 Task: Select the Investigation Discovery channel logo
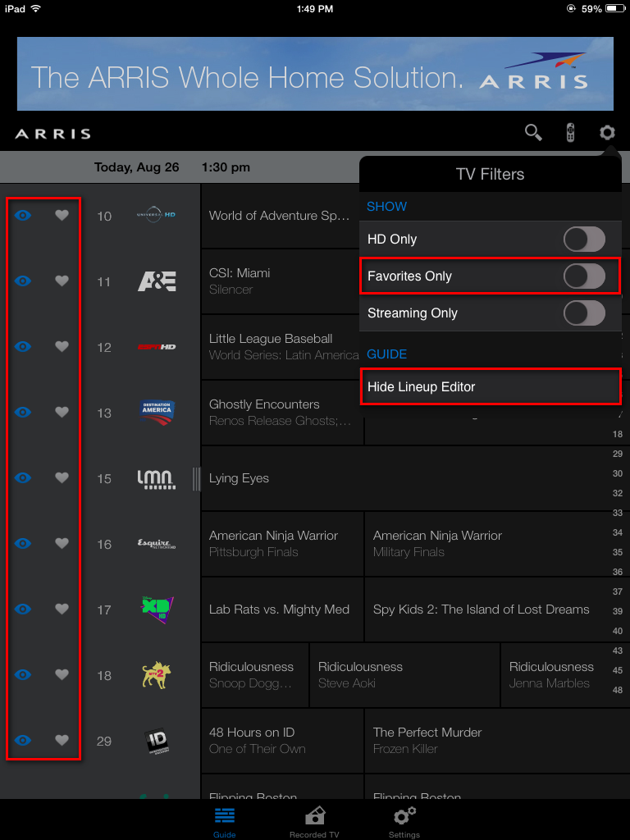point(157,741)
